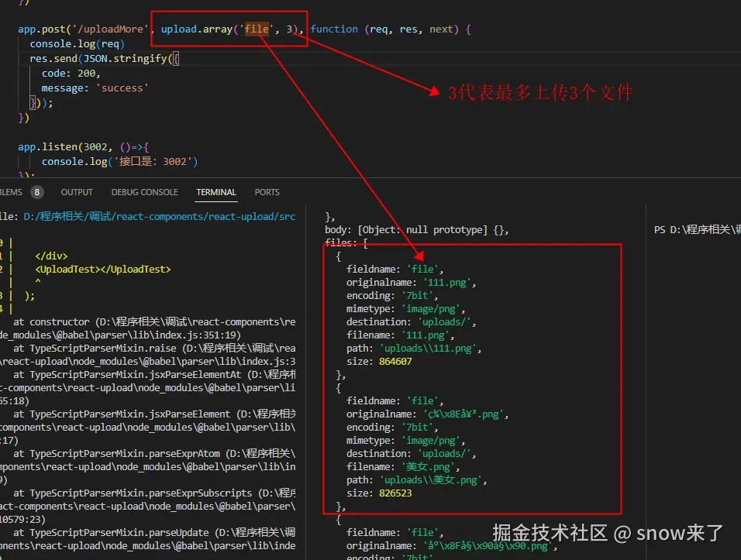Click the 'files: [' terminal output line

coord(346,242)
